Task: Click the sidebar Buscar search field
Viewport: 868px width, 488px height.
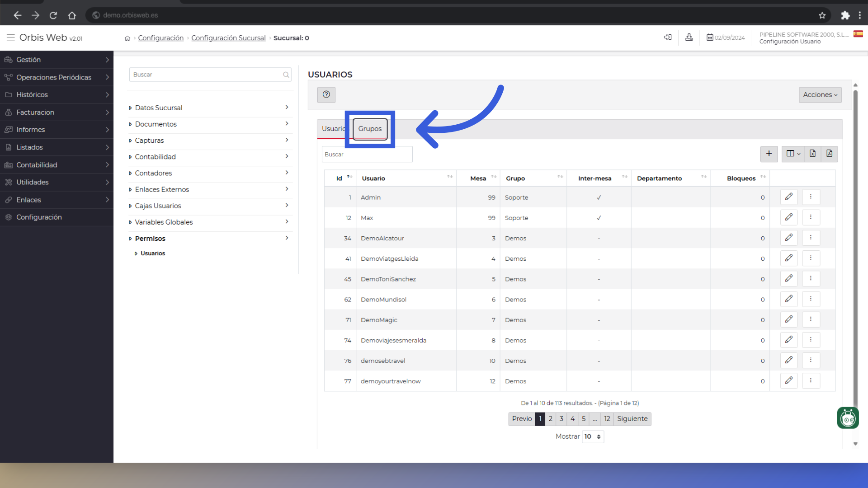Action: tap(210, 75)
